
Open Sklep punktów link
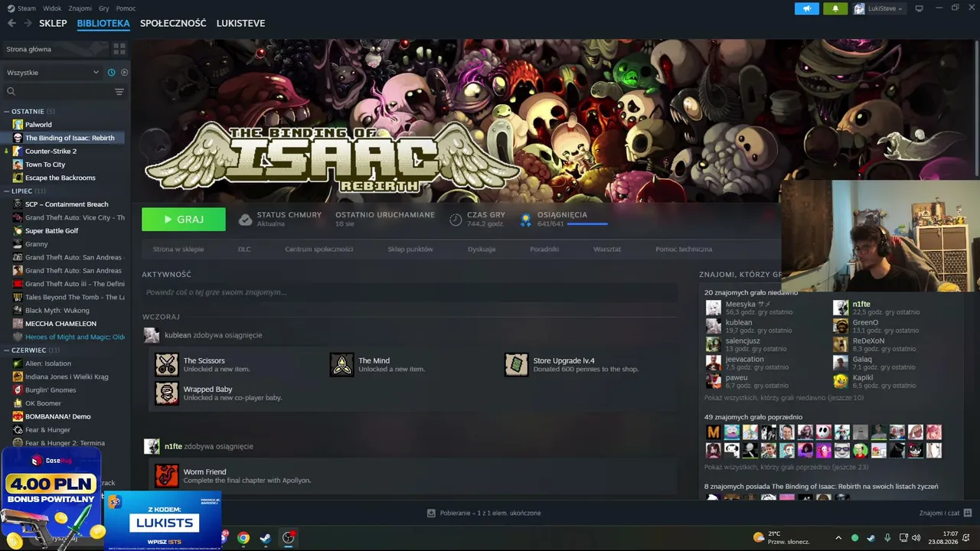[410, 249]
